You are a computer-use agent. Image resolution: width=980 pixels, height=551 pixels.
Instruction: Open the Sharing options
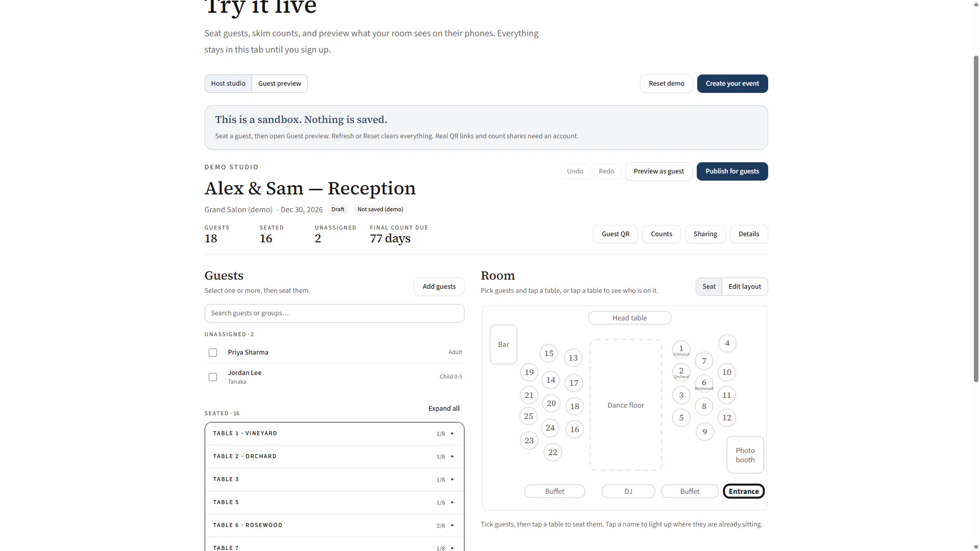coord(705,234)
